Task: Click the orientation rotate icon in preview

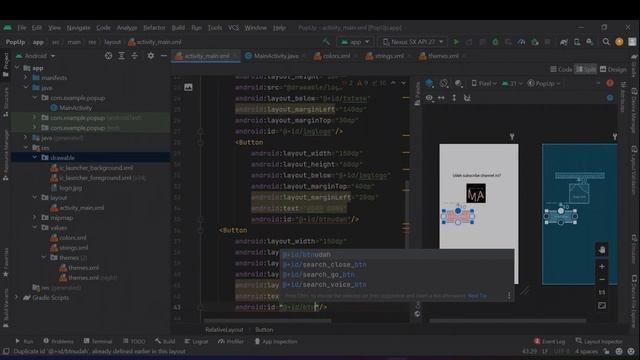Action: pyautogui.click(x=444, y=83)
